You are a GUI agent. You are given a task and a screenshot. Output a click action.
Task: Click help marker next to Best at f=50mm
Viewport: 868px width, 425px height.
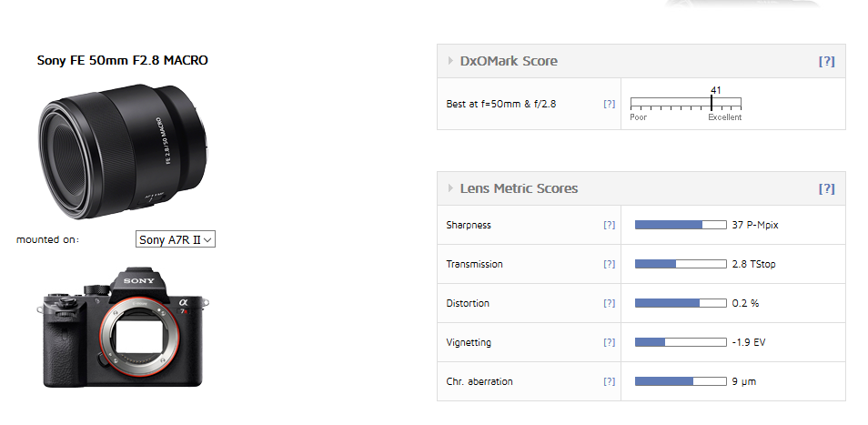pyautogui.click(x=610, y=104)
